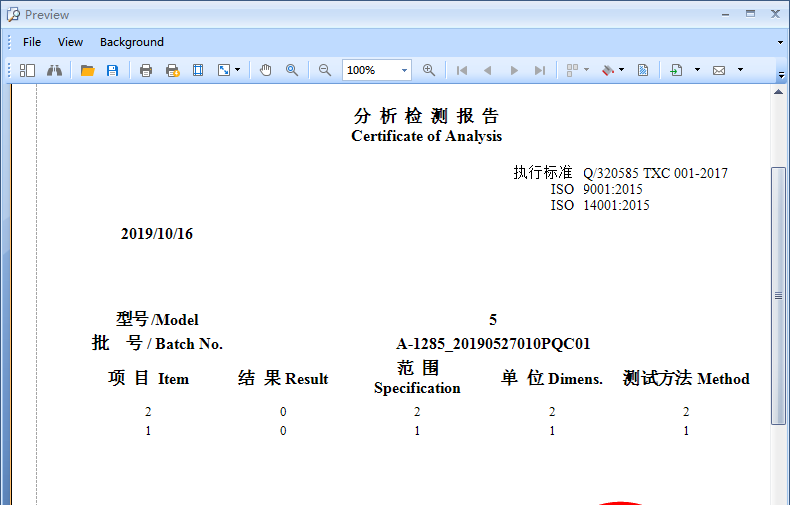This screenshot has width=790, height=505.
Task: Go to the previous page
Action: point(487,70)
